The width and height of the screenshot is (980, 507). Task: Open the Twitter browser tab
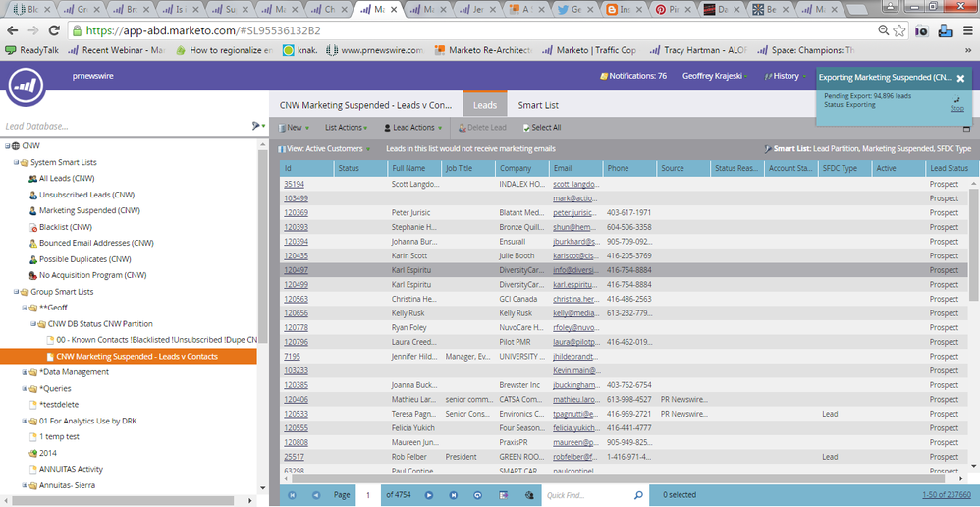577,10
